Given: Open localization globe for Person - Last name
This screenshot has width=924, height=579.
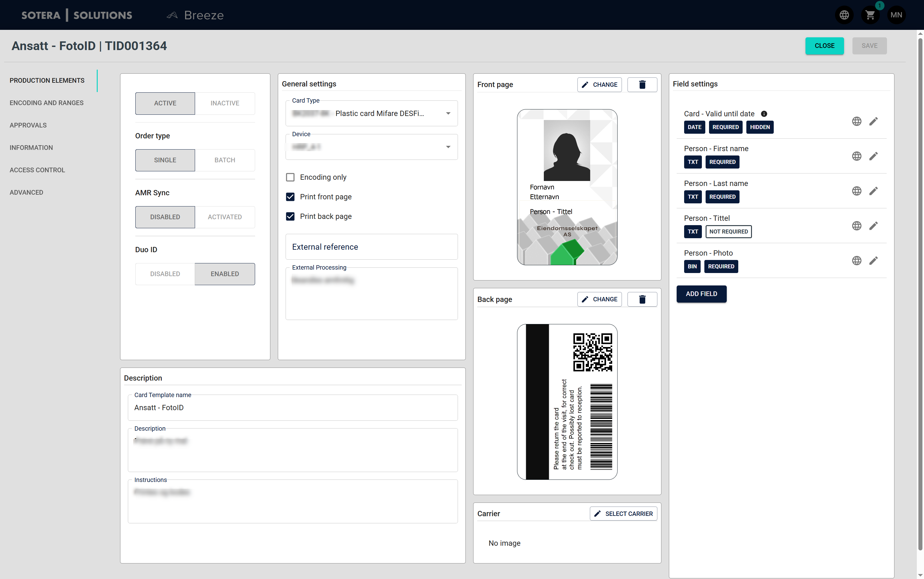Looking at the screenshot, I should coord(856,191).
